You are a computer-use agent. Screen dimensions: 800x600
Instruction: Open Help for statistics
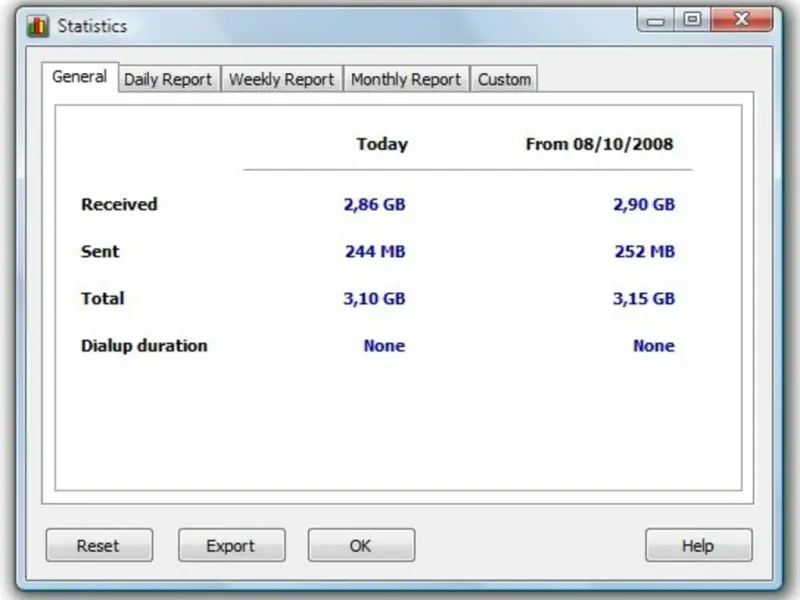coord(698,545)
